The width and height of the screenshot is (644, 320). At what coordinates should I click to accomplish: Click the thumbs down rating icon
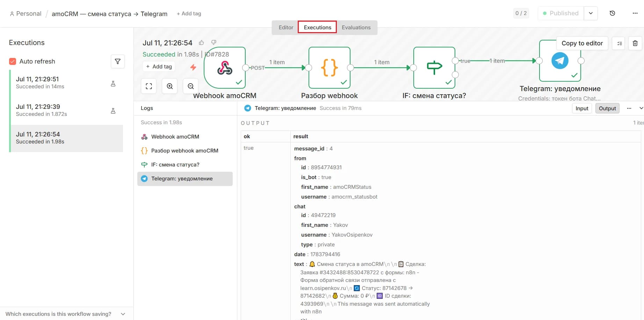click(214, 43)
